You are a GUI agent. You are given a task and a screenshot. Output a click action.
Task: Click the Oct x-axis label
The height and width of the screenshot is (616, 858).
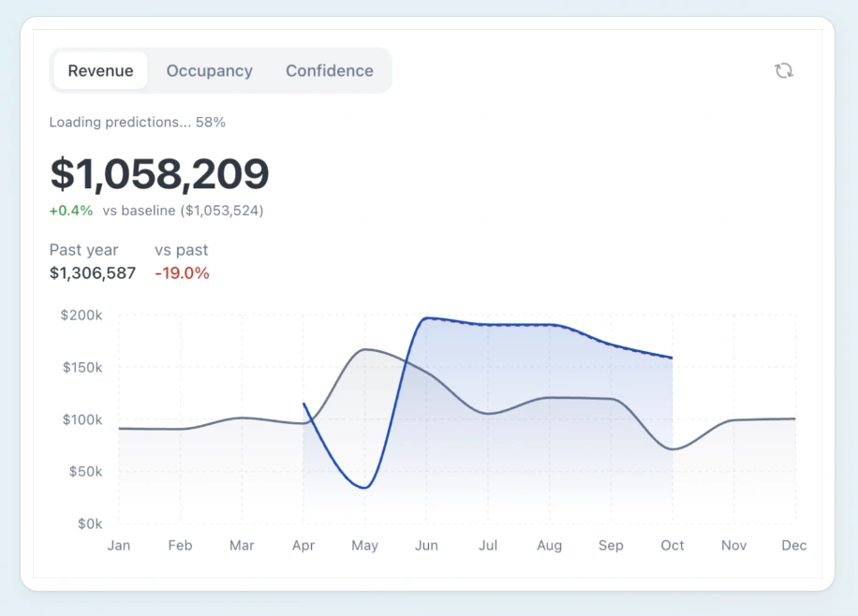click(673, 546)
